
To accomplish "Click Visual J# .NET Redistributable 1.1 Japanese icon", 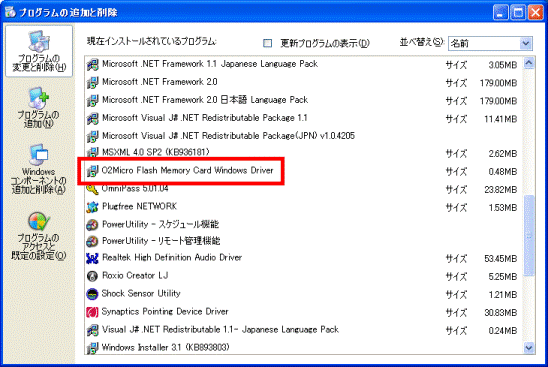I will pyautogui.click(x=92, y=330).
